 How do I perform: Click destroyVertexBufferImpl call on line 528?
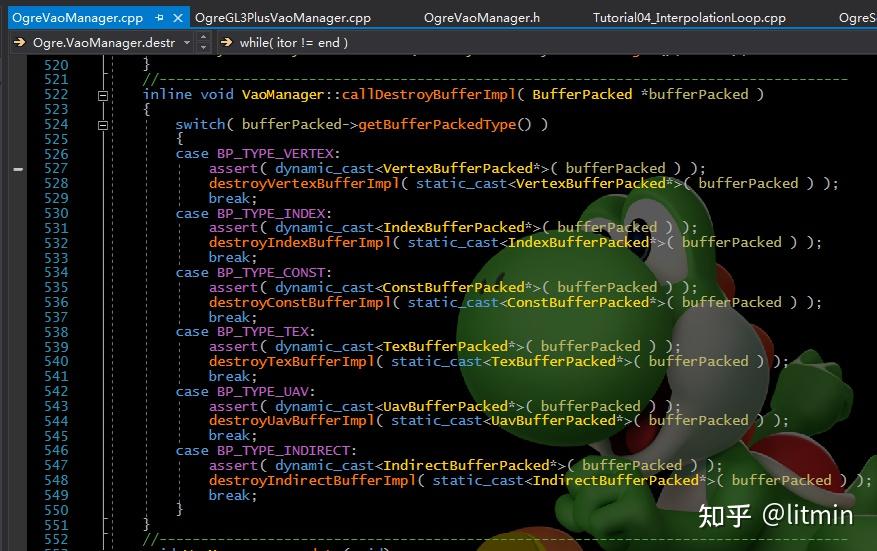(304, 183)
